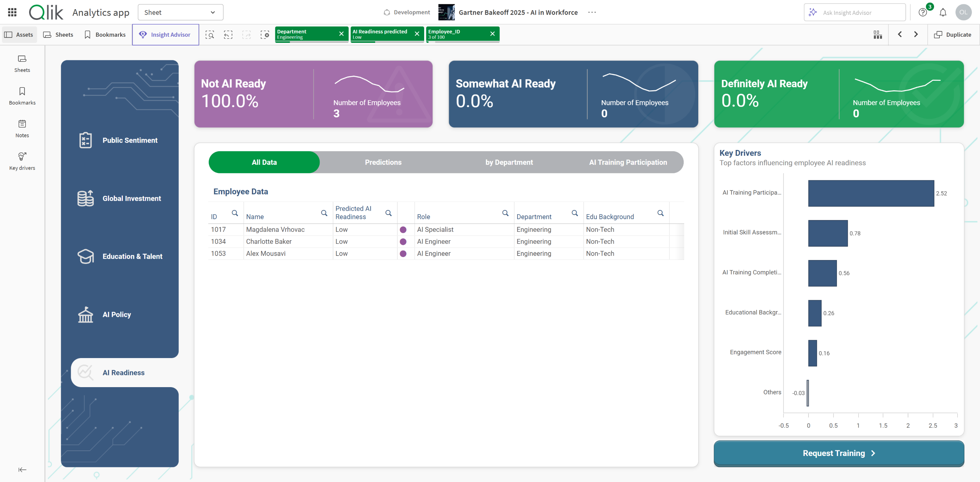Remove the Employee_ID selection chip
980x482 pixels.
point(492,34)
